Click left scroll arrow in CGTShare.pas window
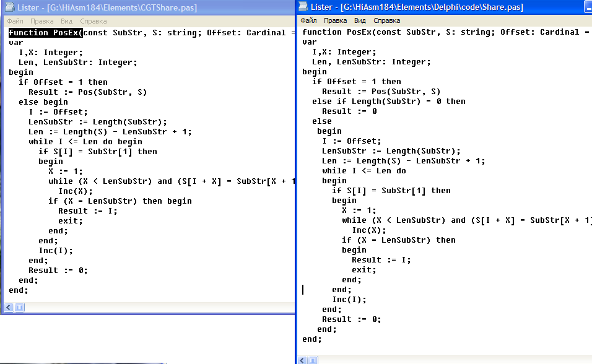 tap(8, 308)
